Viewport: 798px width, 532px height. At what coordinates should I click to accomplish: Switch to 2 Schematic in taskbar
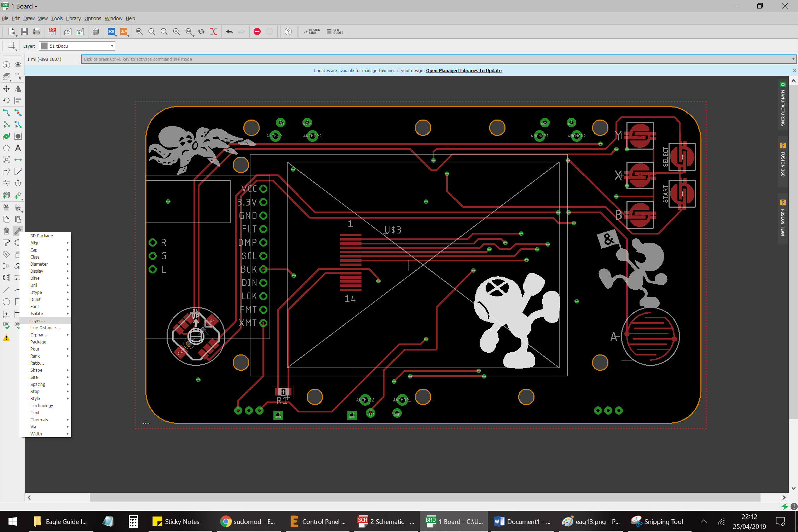[x=386, y=521]
